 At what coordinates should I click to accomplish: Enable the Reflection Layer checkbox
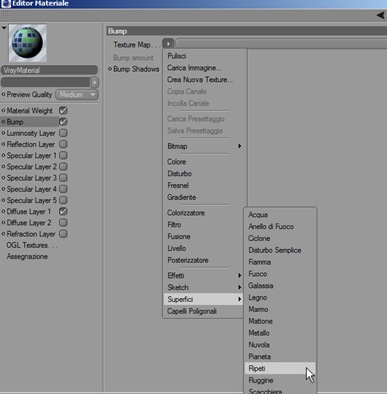point(63,144)
